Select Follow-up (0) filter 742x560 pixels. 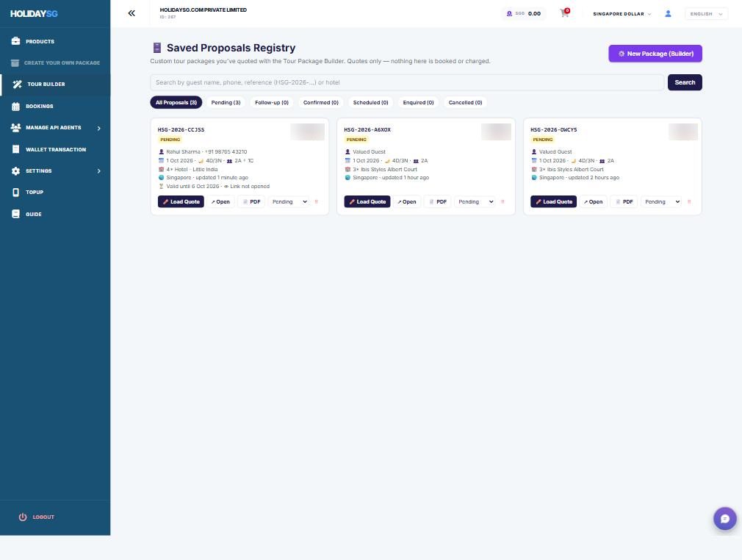pyautogui.click(x=272, y=102)
